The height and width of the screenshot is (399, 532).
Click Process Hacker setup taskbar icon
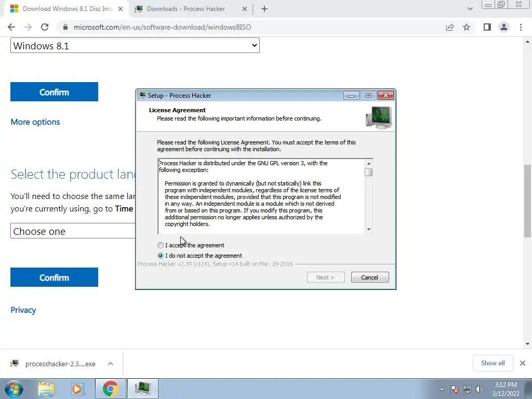[142, 389]
